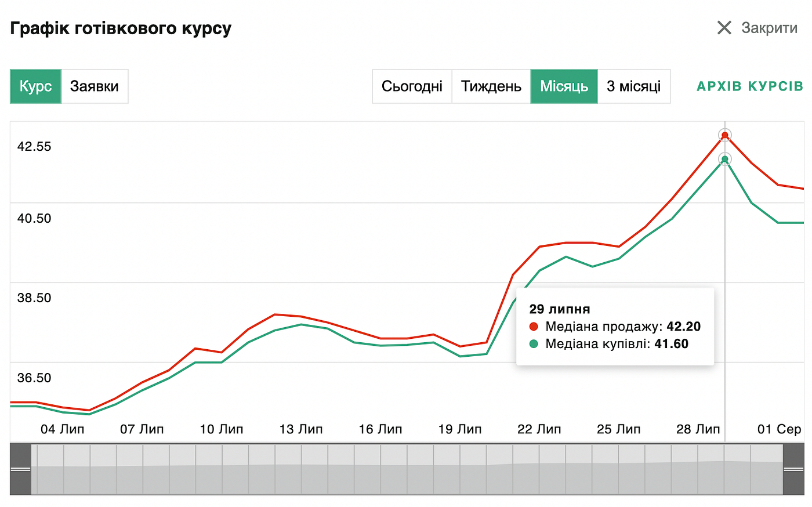Click the range navigator slider area
The width and height of the screenshot is (812, 507).
(x=407, y=469)
